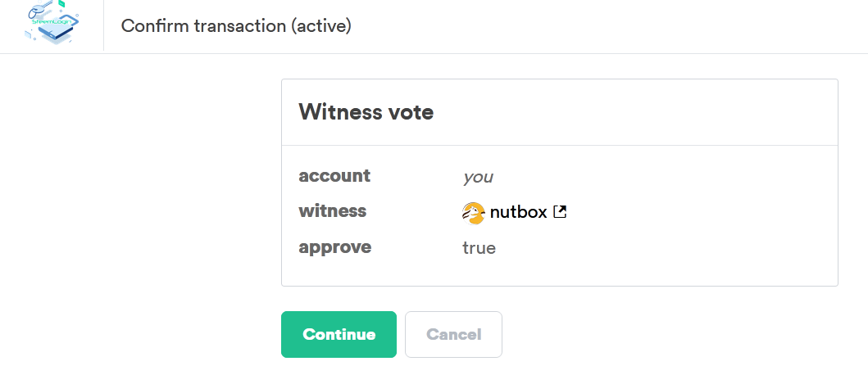The width and height of the screenshot is (868, 375).
Task: Click the word 'vote' in card heading
Action: point(411,112)
